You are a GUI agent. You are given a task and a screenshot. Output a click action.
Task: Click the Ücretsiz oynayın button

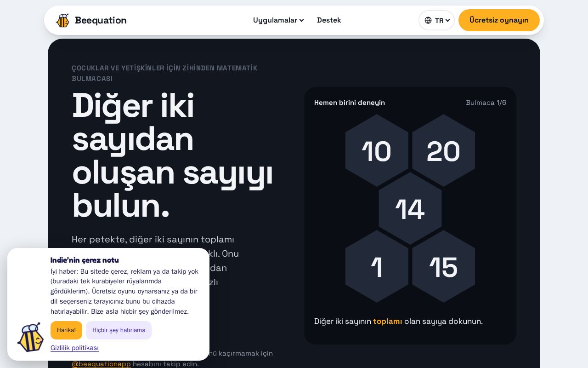499,20
